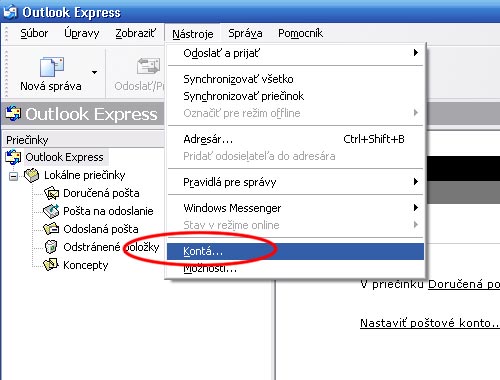Choose Synchronizovať všetko
Screen dimensions: 500x380
click(295, 79)
